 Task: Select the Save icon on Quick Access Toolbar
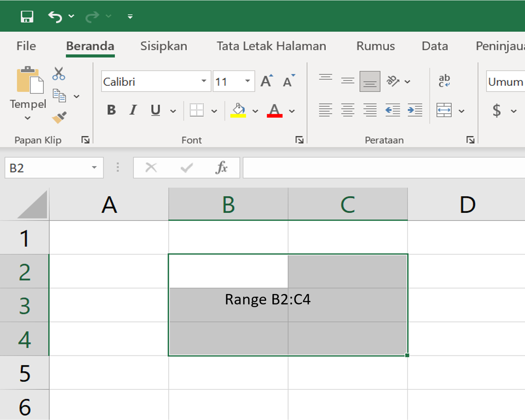tap(27, 16)
